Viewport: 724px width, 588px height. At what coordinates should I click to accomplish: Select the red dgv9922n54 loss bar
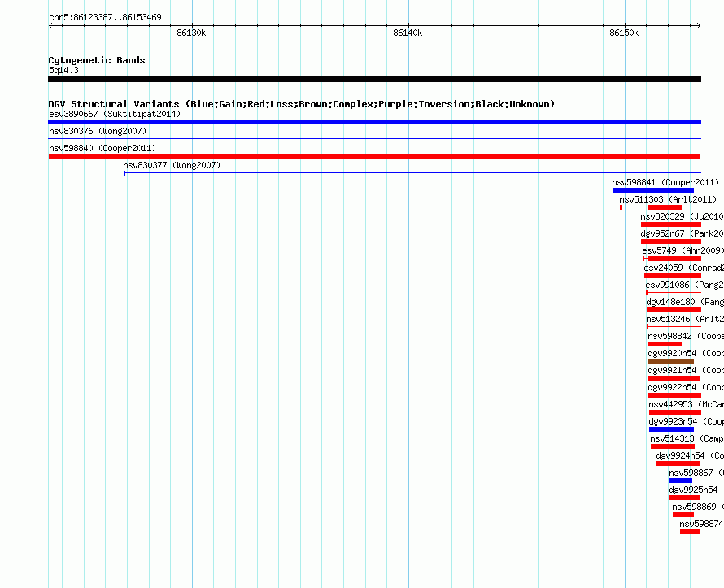[674, 395]
